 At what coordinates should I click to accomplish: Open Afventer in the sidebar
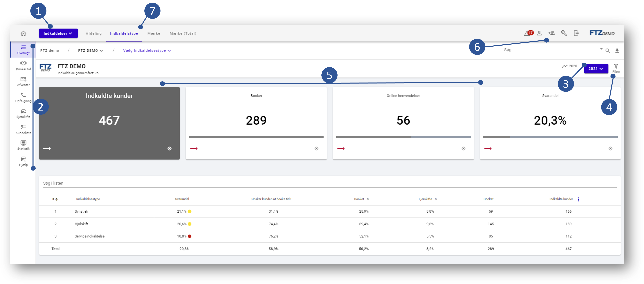[23, 81]
